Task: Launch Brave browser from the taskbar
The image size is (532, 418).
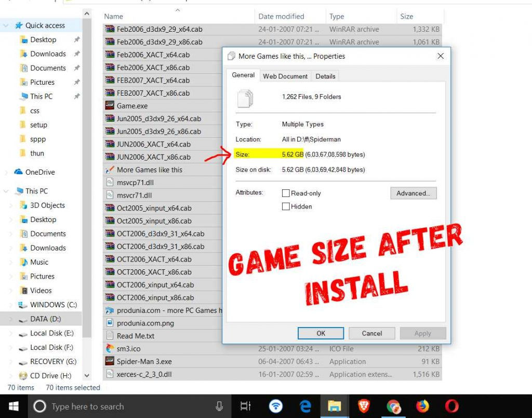Action: tap(364, 406)
